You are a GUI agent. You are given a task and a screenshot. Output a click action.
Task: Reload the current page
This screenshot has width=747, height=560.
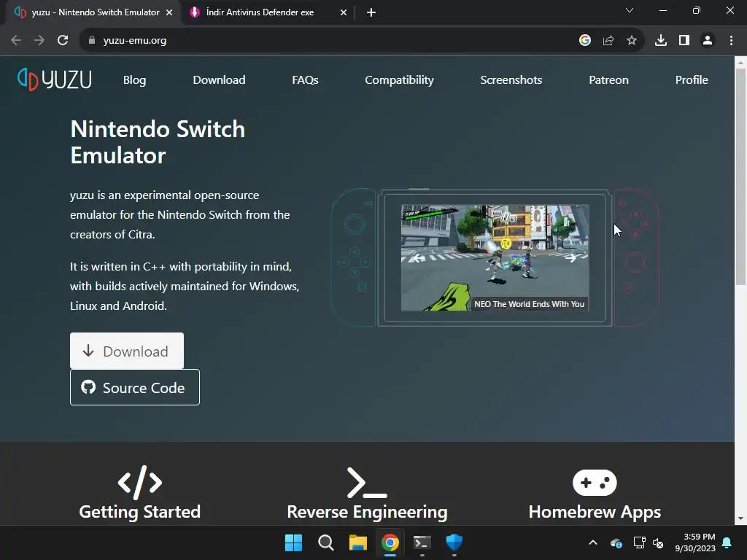63,41
